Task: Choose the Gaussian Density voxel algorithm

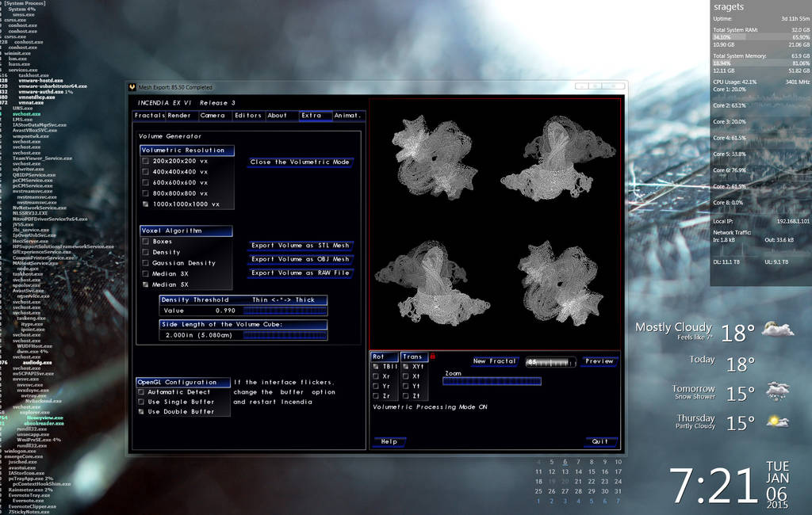Action: point(146,264)
